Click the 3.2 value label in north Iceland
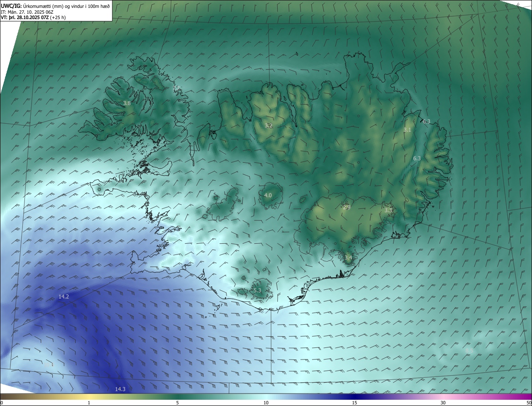 268,125
